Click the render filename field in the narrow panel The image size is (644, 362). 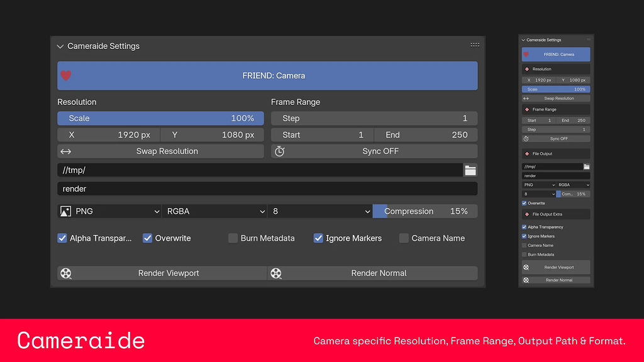tap(556, 176)
